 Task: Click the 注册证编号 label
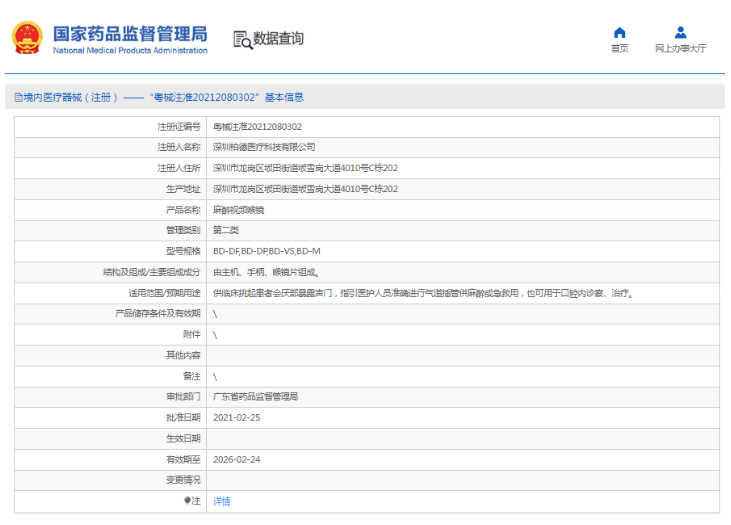[179, 127]
